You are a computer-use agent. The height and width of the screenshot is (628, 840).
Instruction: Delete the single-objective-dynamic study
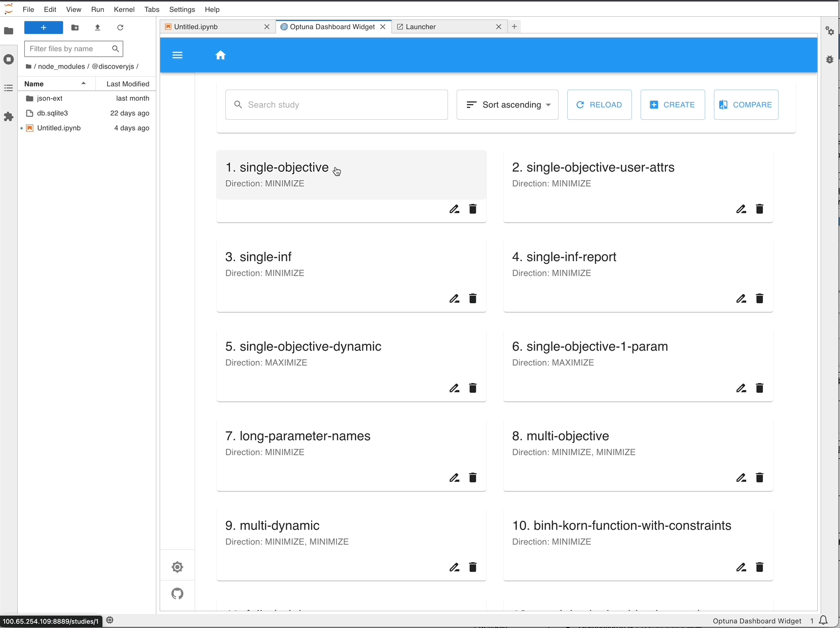(473, 388)
